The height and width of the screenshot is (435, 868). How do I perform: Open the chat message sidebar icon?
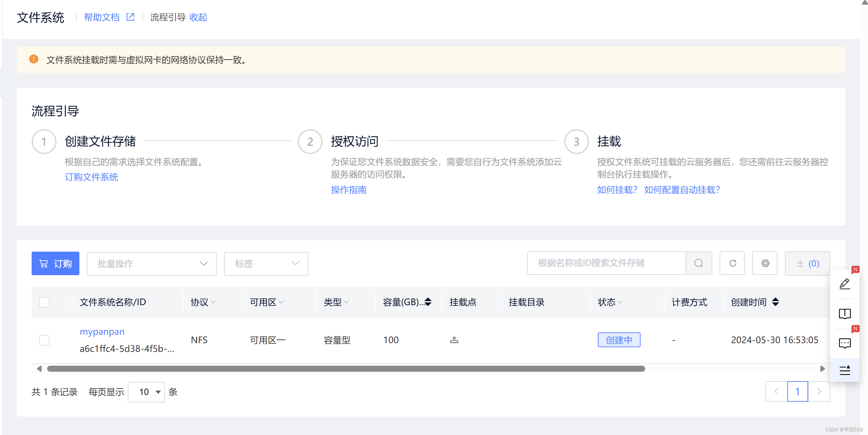844,343
